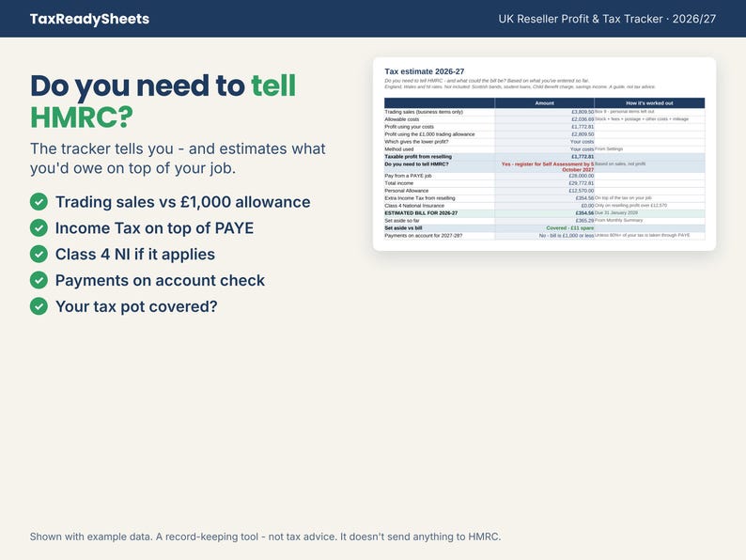The image size is (746, 560).
Task: Click the £2,036.69 allowable costs amount
Action: (x=583, y=119)
